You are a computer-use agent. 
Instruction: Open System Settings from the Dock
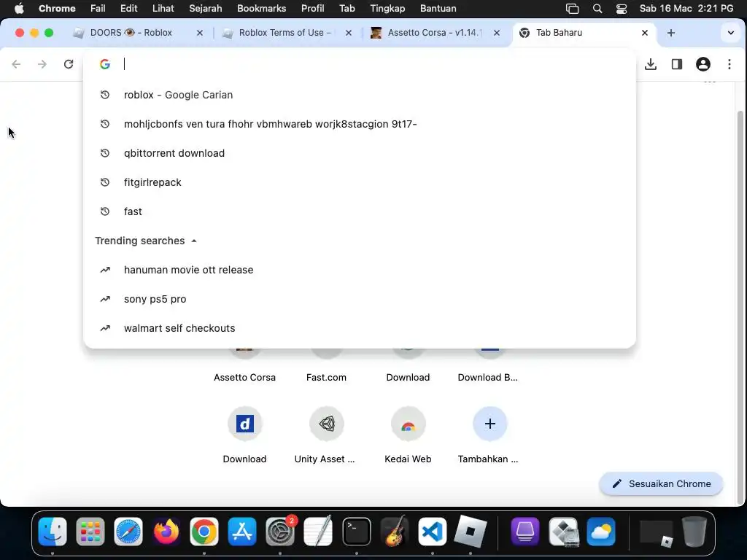(280, 532)
